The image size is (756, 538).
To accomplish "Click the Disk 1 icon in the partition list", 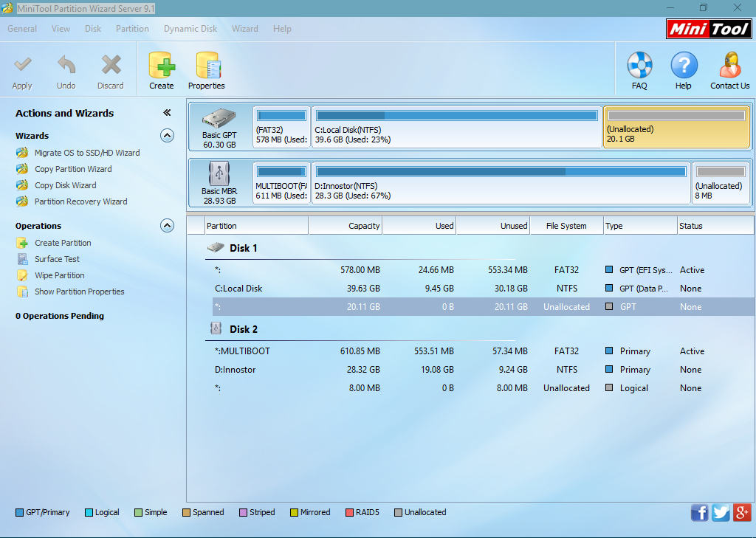I will pyautogui.click(x=216, y=248).
